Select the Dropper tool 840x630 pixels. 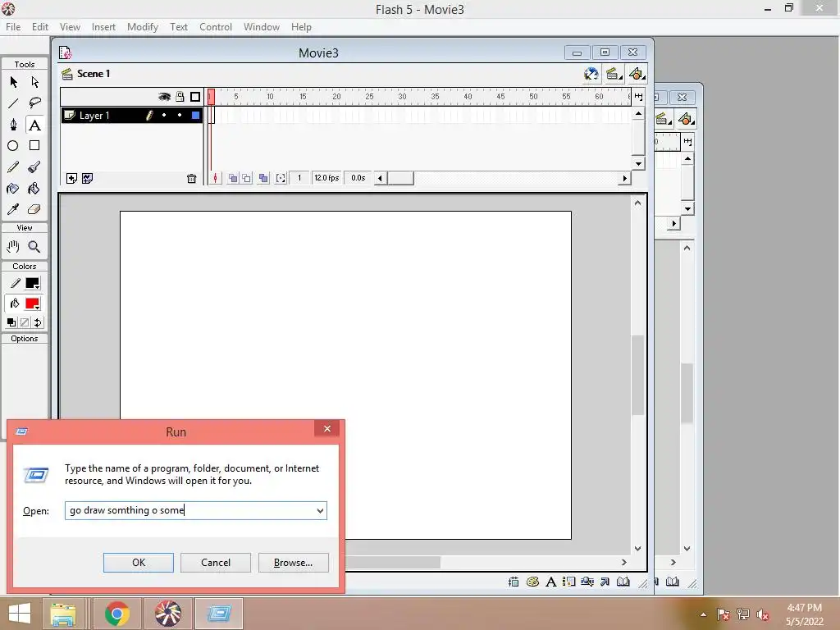(13, 209)
